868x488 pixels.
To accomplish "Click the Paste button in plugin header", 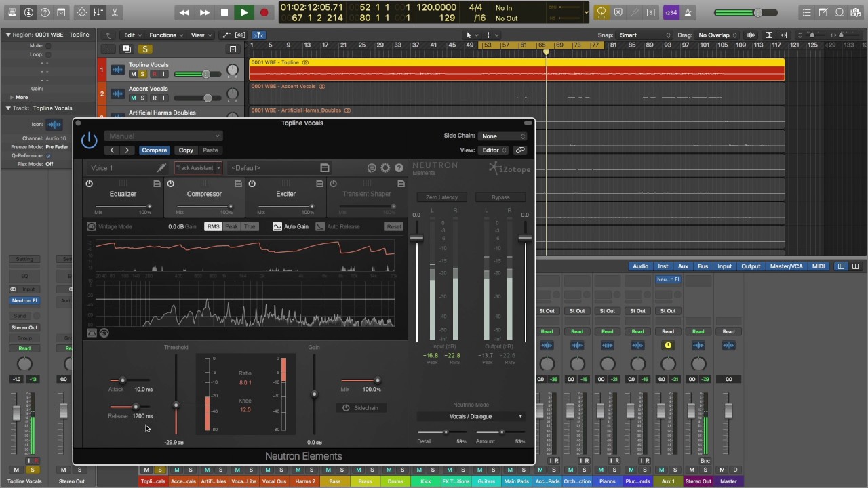I will click(x=210, y=150).
